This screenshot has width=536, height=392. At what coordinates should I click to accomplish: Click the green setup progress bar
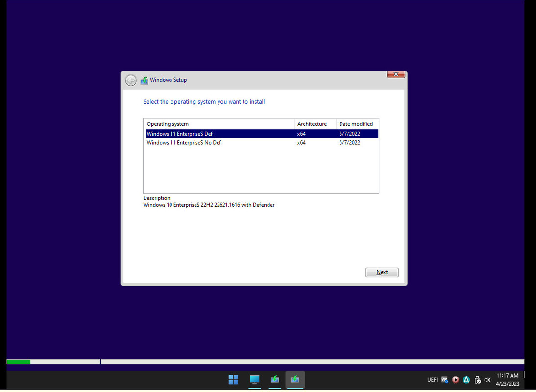(x=19, y=362)
